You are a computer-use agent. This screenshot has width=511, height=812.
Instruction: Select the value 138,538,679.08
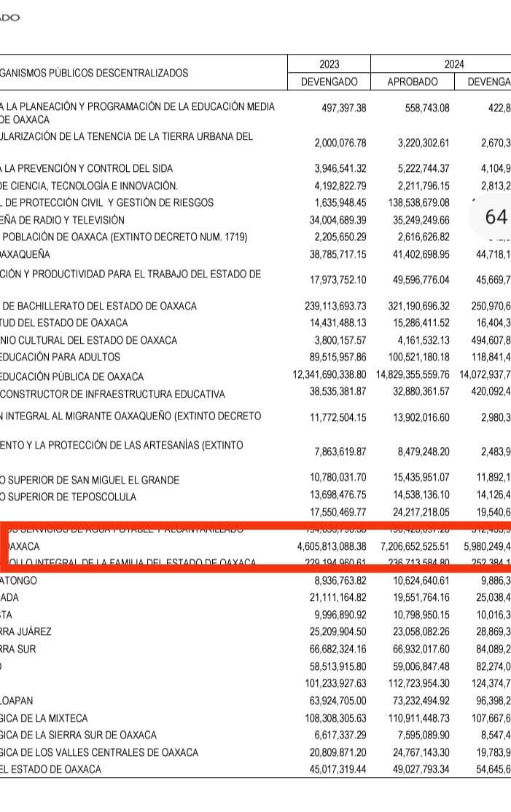tap(418, 202)
